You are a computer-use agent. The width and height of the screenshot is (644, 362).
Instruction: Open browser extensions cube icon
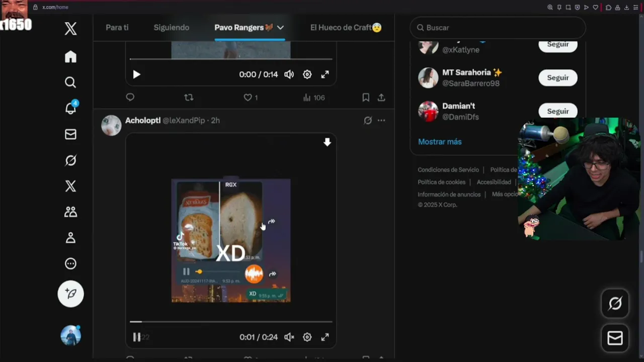coord(608,8)
